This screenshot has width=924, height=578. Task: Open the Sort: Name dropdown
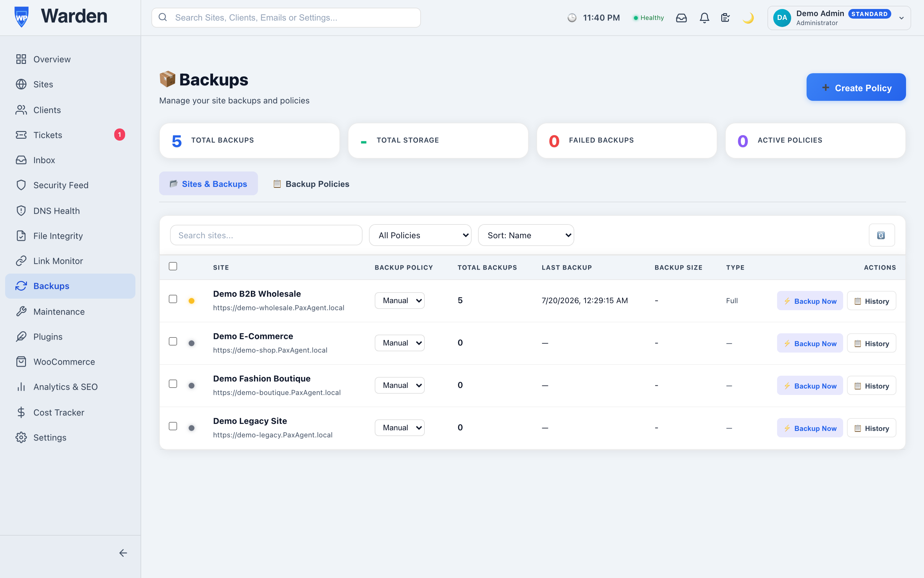(526, 235)
